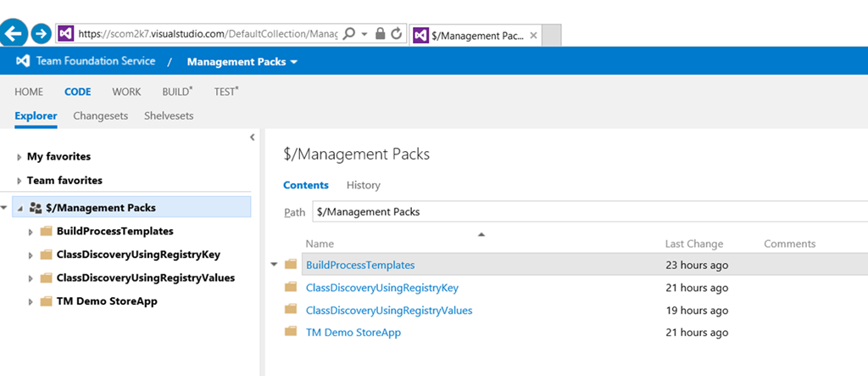The image size is (868, 376).
Task: Go to the WORK hub
Action: click(126, 92)
